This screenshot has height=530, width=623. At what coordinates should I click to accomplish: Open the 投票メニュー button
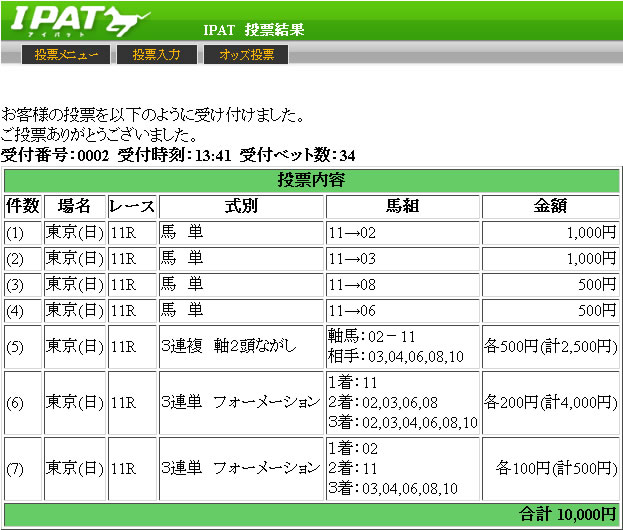(x=66, y=54)
